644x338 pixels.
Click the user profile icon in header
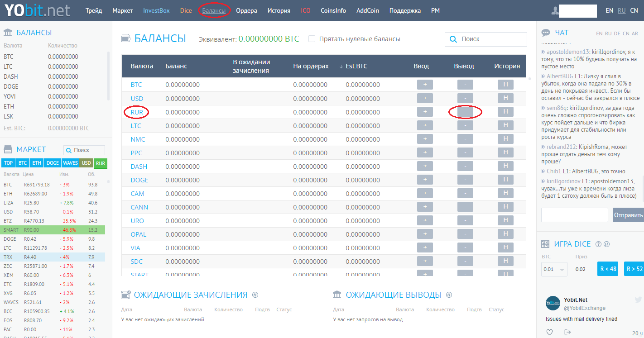point(555,10)
